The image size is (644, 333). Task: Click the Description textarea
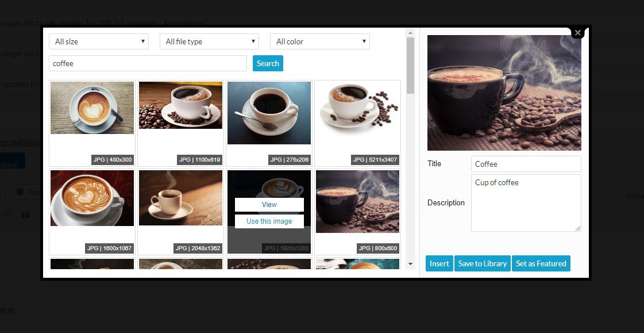[x=526, y=203]
